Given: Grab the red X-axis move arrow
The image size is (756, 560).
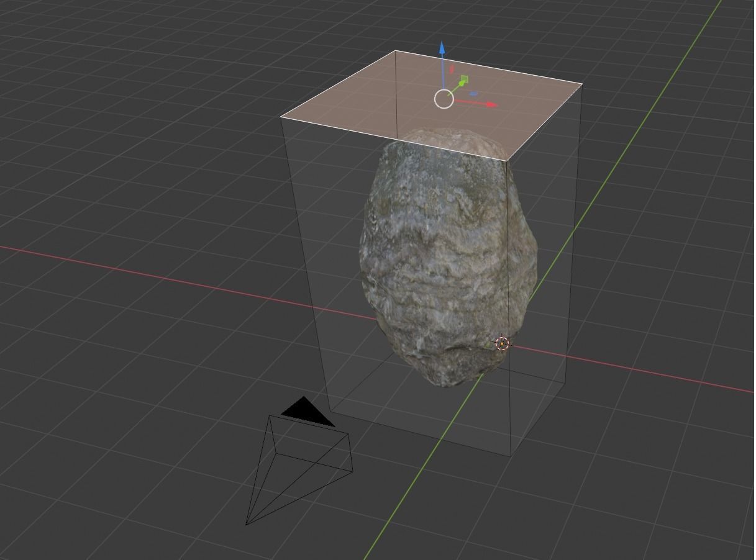Looking at the screenshot, I should pyautogui.click(x=491, y=104).
